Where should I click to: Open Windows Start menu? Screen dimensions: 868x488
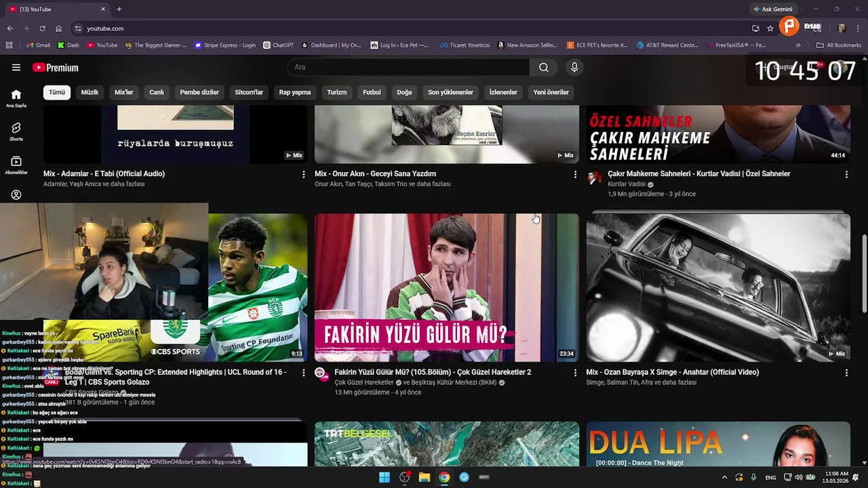pyautogui.click(x=384, y=477)
